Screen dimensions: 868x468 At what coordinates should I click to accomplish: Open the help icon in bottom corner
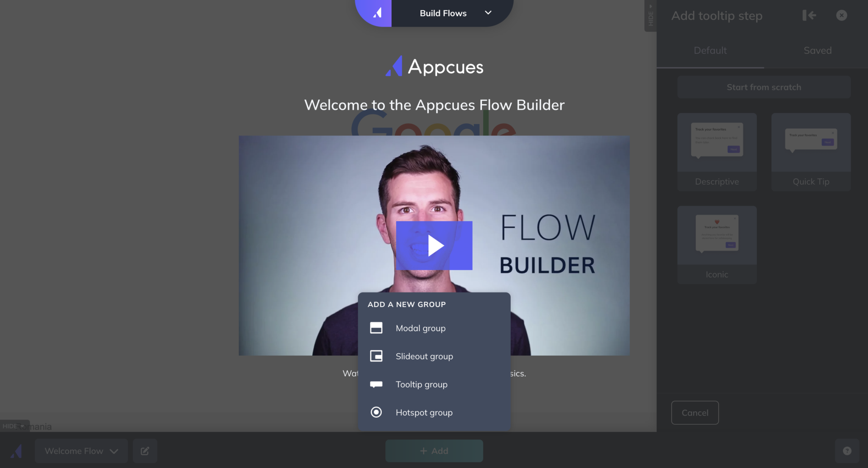pos(847,451)
